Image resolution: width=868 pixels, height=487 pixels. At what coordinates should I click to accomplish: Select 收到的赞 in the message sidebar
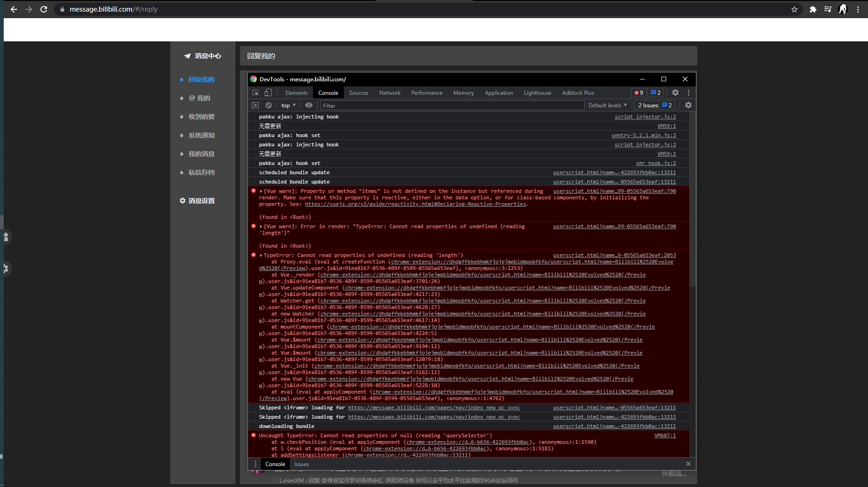pyautogui.click(x=201, y=117)
